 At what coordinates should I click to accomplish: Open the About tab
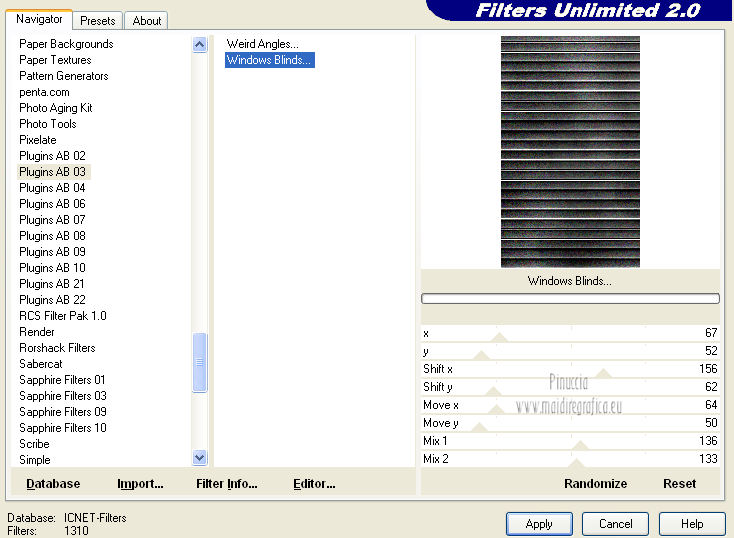[147, 21]
